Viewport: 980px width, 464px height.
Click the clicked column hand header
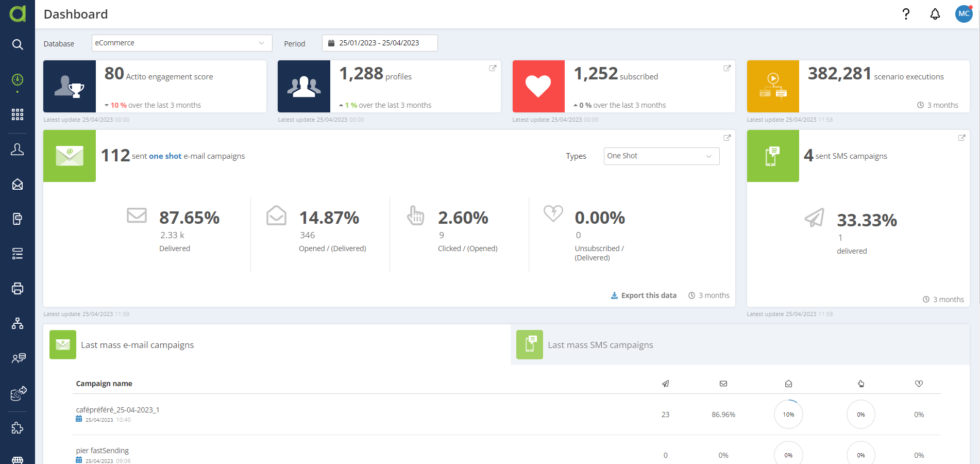[861, 384]
